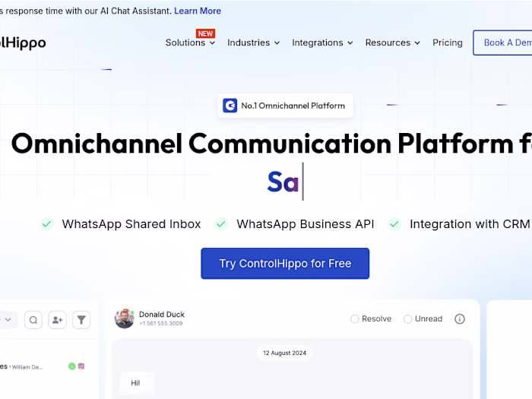Click the ControlHippo icon in Omnichannel badge

click(230, 106)
